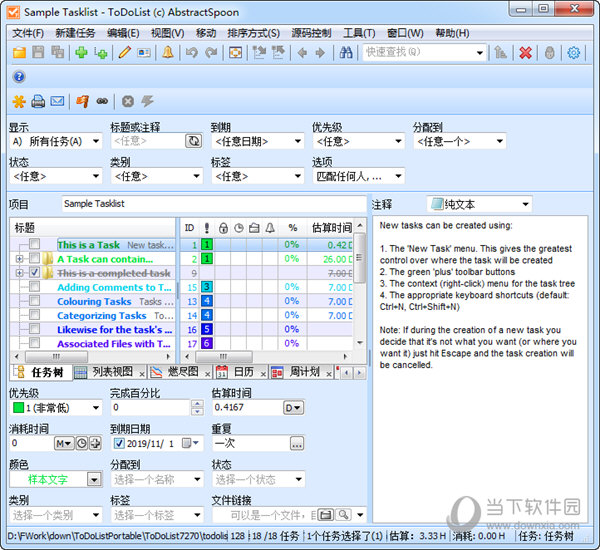Image resolution: width=600 pixels, height=550 pixels.
Task: Check the 'A Task can contain' checkbox
Action: point(34,258)
